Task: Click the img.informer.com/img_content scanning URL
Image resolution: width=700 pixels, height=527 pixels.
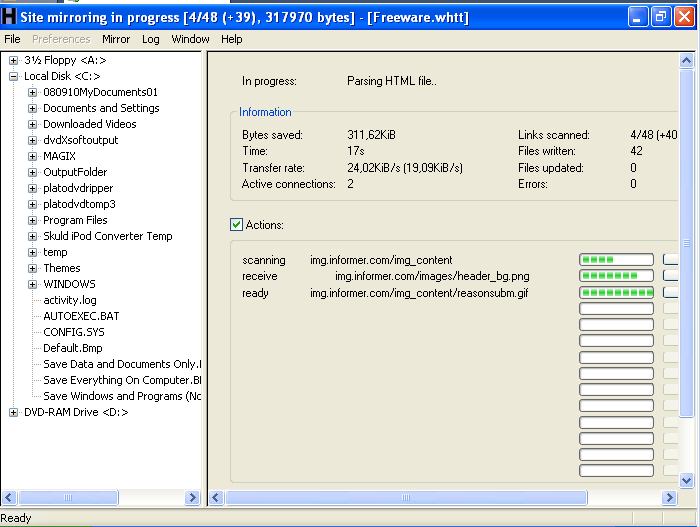Action: point(381,260)
